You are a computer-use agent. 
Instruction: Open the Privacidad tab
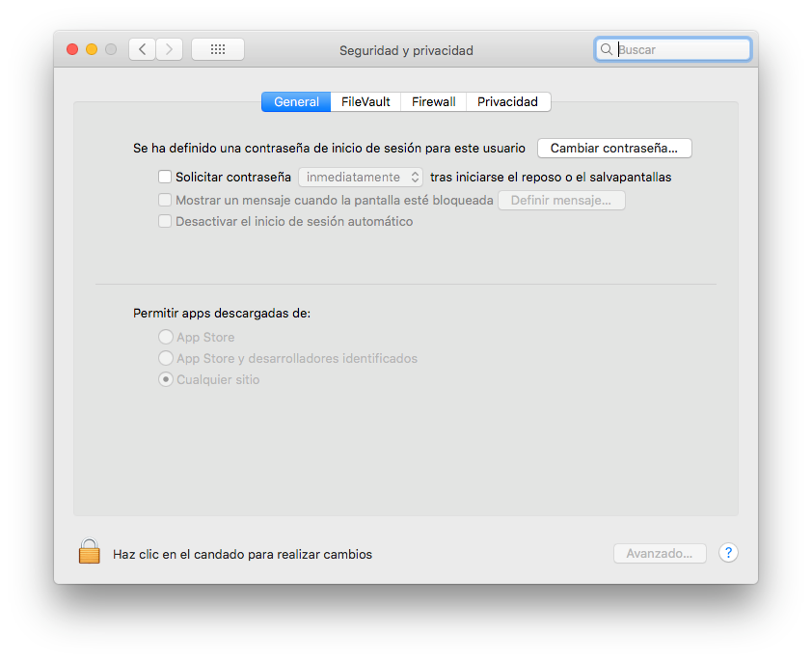[x=508, y=102]
